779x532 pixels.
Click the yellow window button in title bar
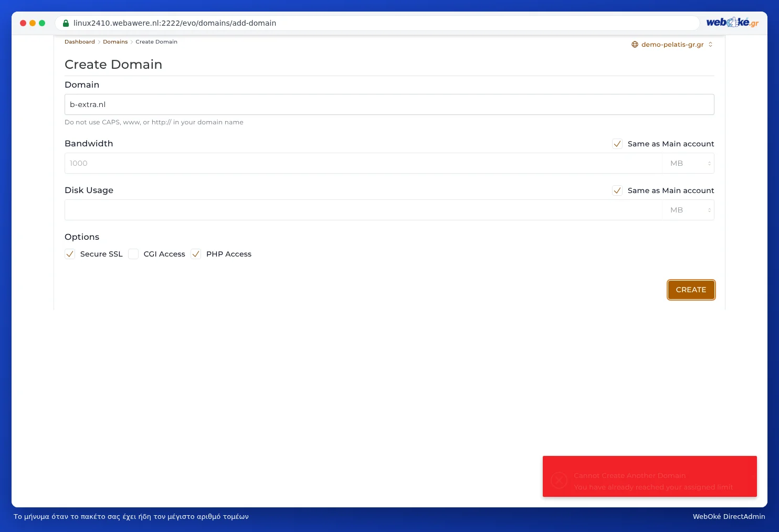[x=33, y=23]
